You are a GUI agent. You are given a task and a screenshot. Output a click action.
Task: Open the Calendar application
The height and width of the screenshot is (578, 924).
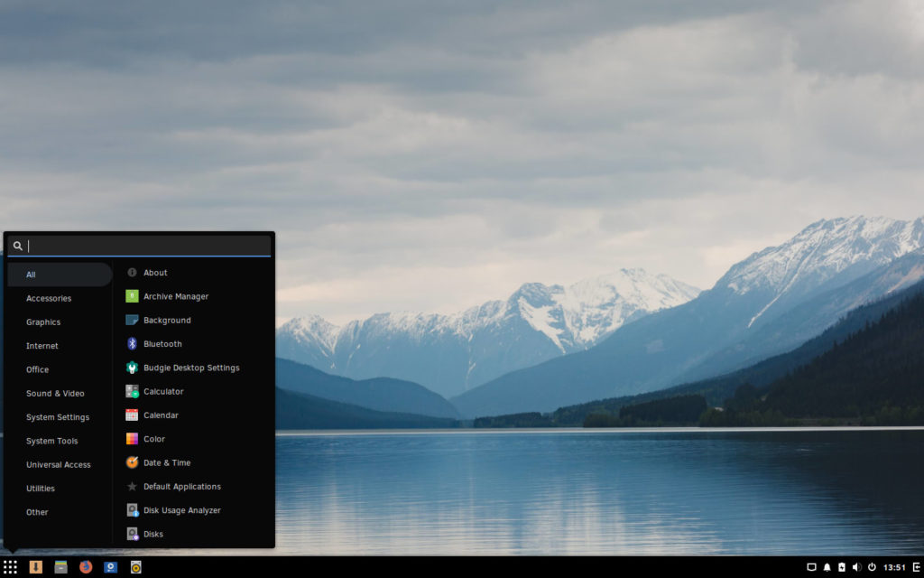(162, 415)
